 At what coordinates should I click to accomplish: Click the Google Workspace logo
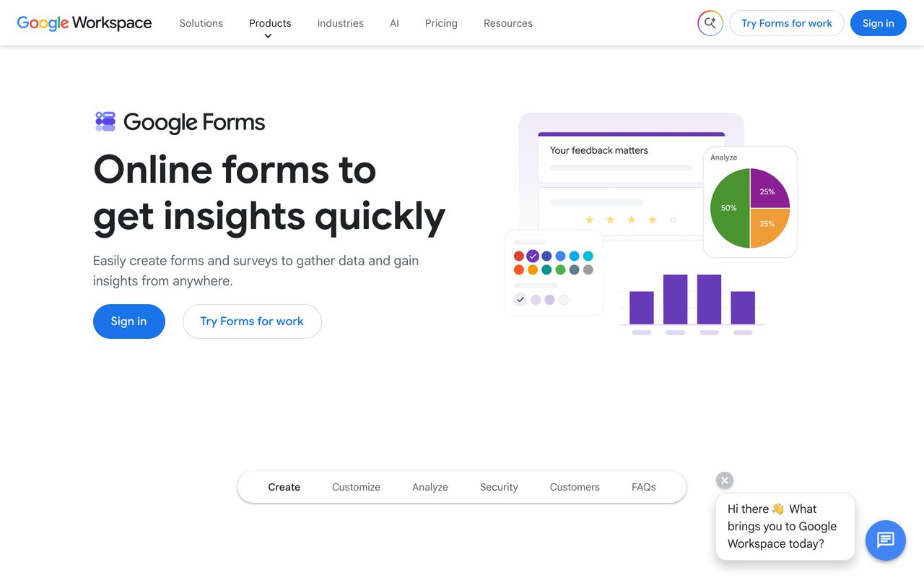[84, 23]
